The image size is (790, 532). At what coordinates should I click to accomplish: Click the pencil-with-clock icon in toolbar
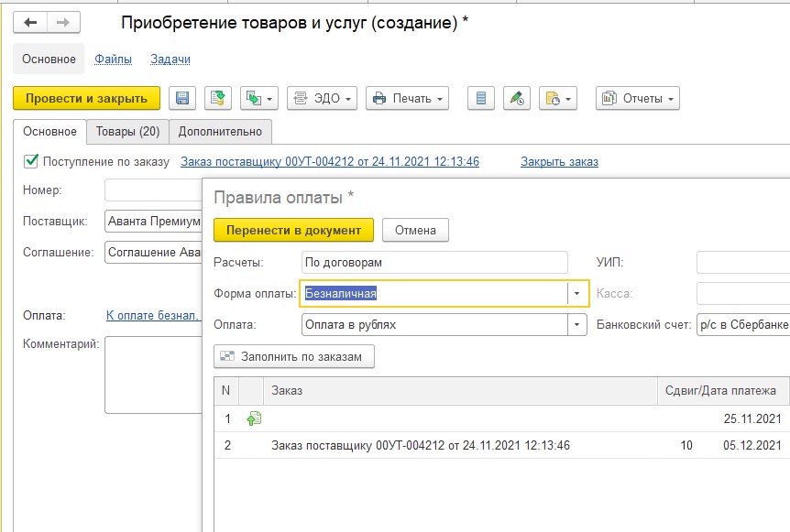click(516, 98)
